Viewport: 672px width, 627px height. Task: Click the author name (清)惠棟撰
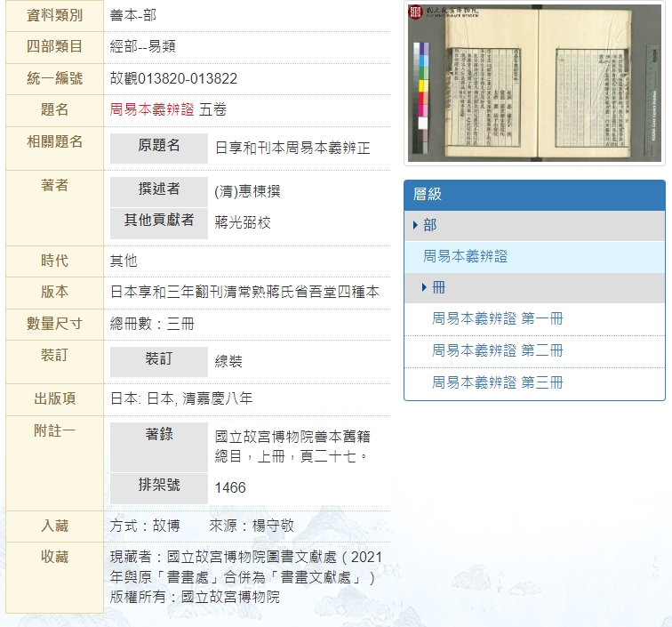(247, 191)
